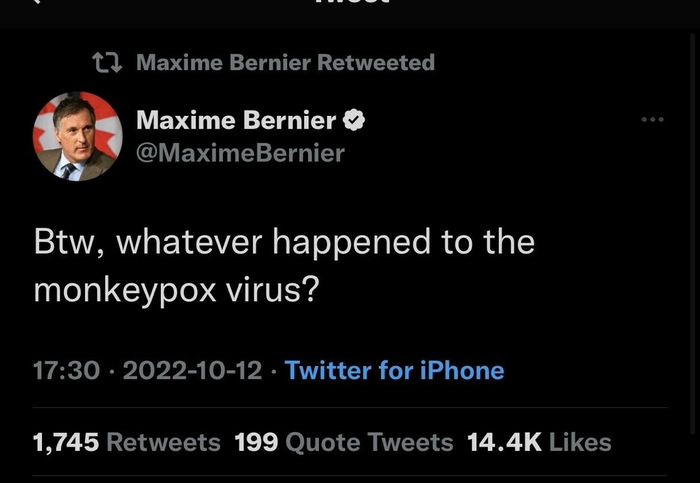The width and height of the screenshot is (700, 483).
Task: Click the "Maxime Bernier Retweeted" label
Action: [x=284, y=62]
